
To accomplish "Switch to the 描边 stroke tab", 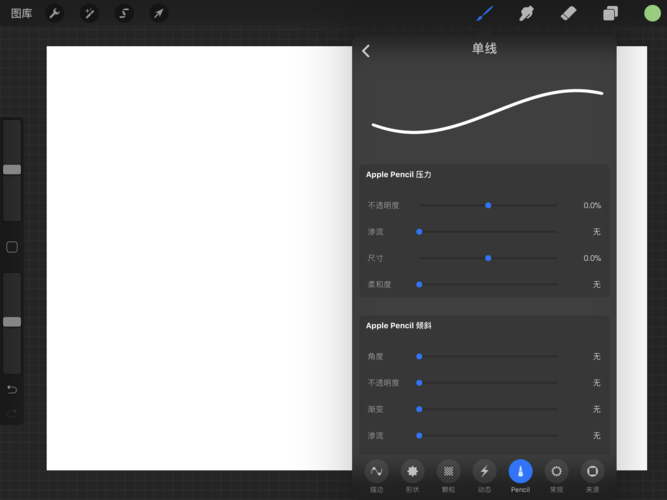I will 376,477.
